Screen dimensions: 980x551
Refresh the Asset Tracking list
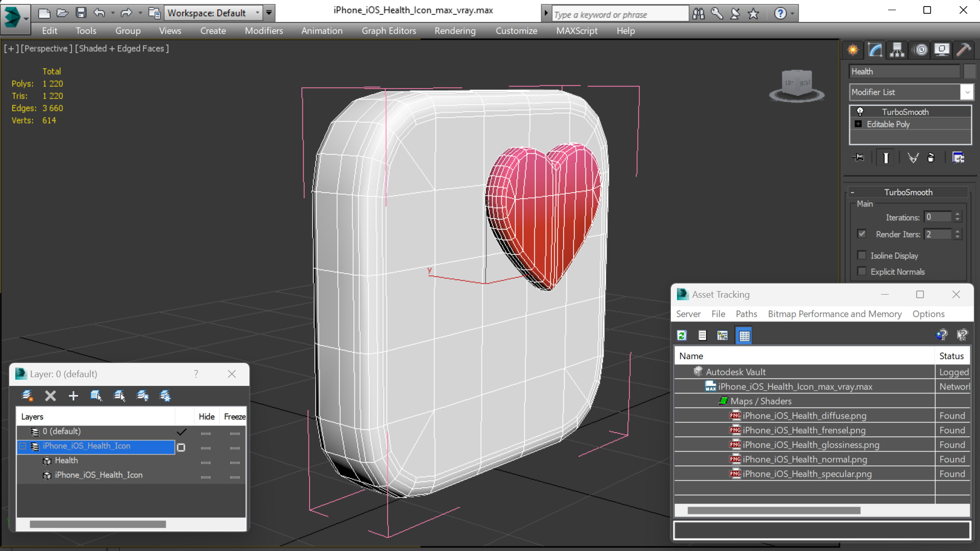pos(682,335)
